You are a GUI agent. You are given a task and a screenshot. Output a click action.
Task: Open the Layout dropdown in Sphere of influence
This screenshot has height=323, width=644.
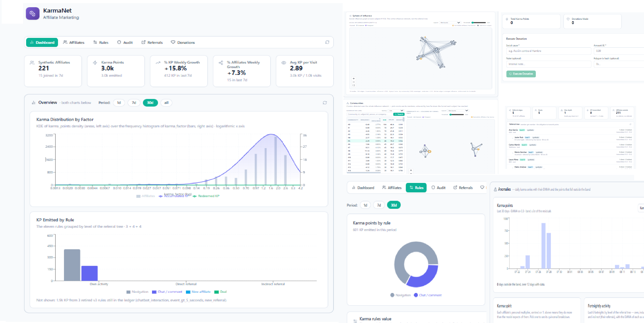pos(450,22)
